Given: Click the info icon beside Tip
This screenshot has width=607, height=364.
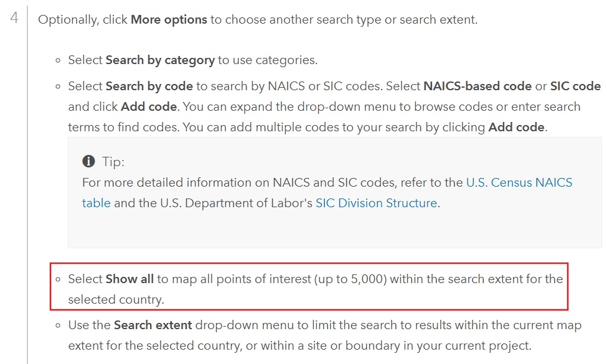Looking at the screenshot, I should (88, 162).
